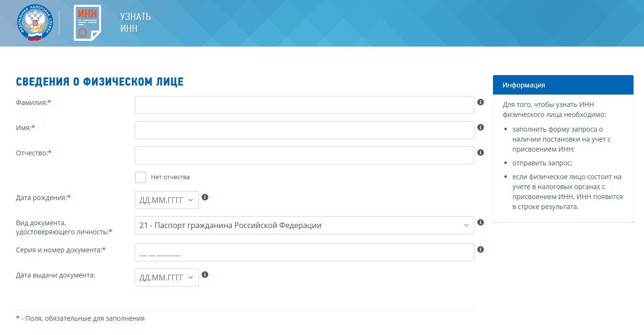Viewport: 644px width, 335px height.
Task: Open the Дата выдачи документа date picker
Action: (167, 278)
